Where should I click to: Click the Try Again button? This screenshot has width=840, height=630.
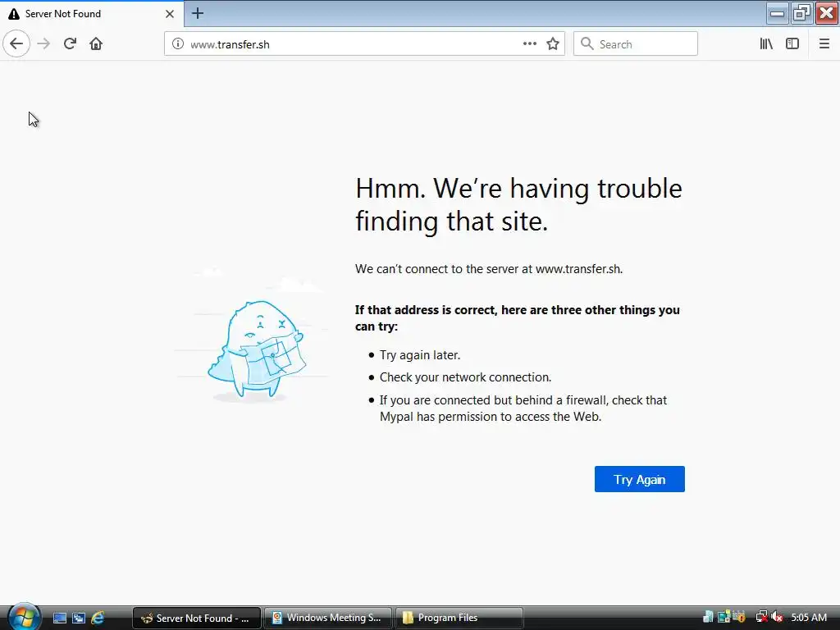pyautogui.click(x=640, y=479)
